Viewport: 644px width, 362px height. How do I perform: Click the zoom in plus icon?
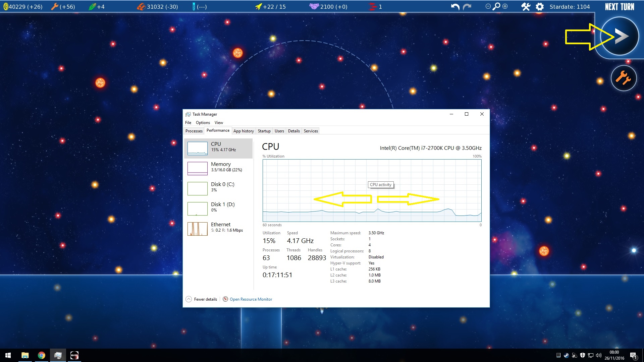[x=505, y=6]
